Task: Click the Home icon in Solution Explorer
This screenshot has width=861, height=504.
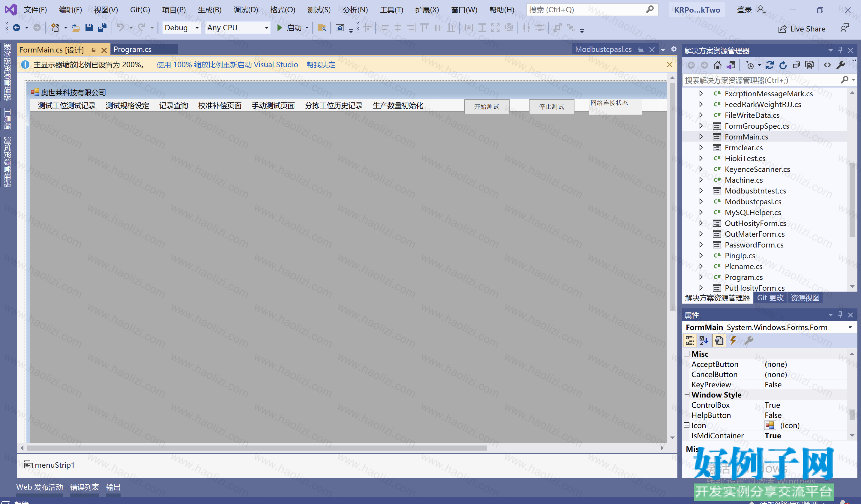Action: (x=718, y=65)
